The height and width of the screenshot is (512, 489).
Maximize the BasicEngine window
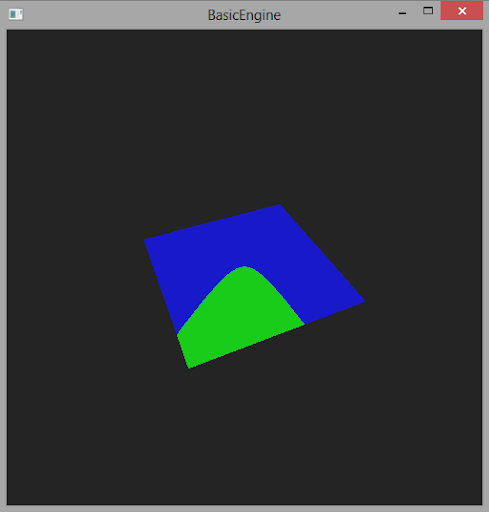[428, 11]
